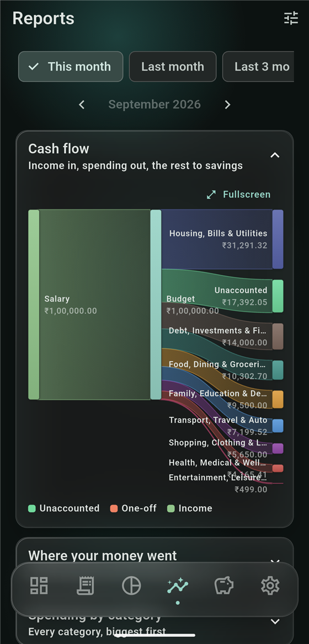Screen dimensions: 309x644
Task: Open the Fullscreen chart view
Action: (238, 195)
